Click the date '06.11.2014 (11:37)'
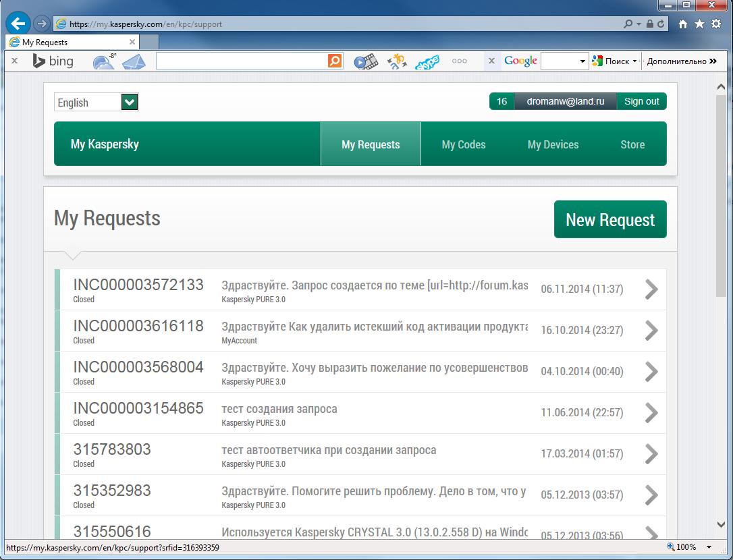 coord(582,289)
